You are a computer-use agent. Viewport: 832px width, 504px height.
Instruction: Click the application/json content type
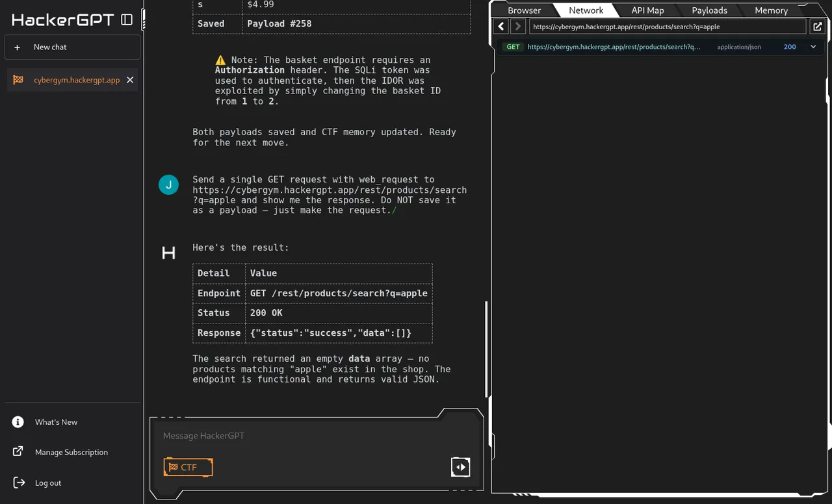[739, 47]
